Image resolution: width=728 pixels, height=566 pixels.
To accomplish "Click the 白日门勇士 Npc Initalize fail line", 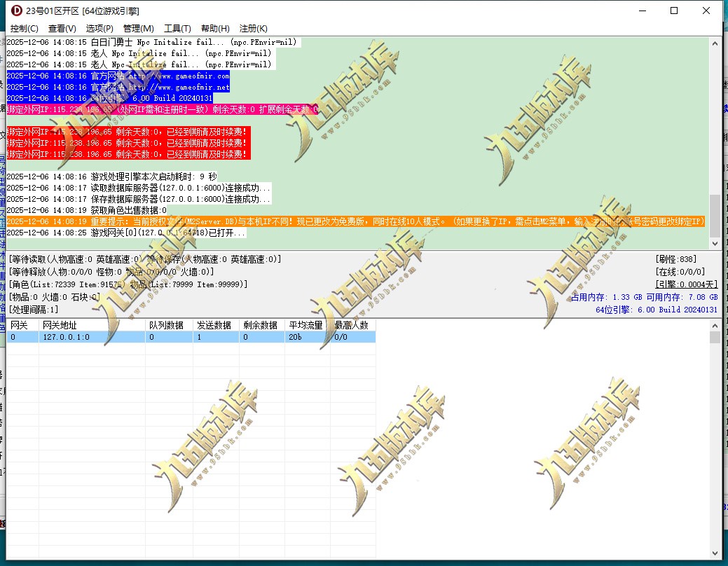I will click(x=152, y=42).
